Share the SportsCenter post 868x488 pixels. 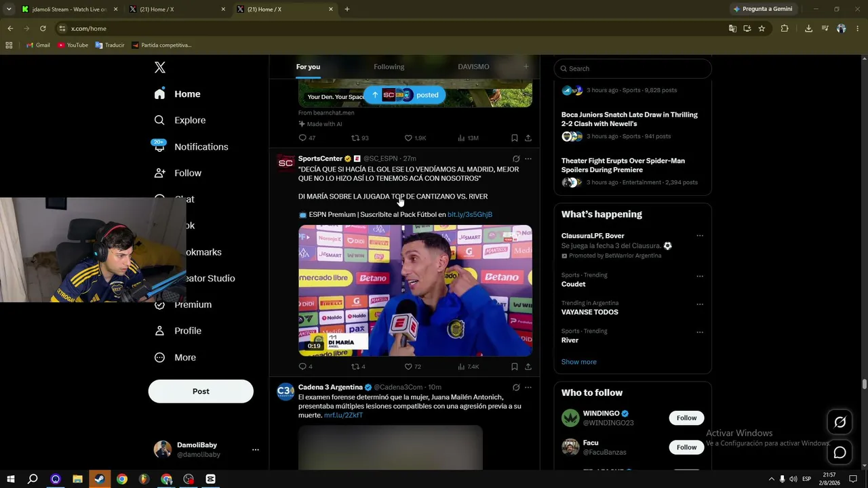click(x=528, y=367)
